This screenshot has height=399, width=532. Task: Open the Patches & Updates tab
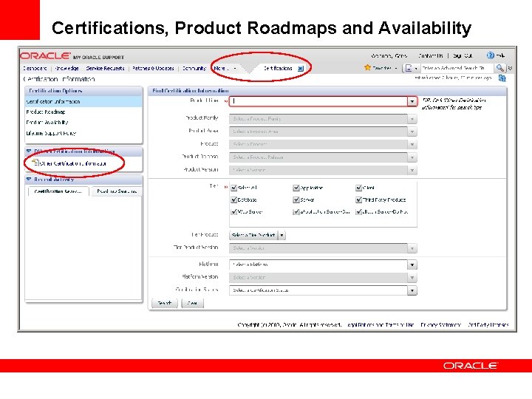pos(153,68)
